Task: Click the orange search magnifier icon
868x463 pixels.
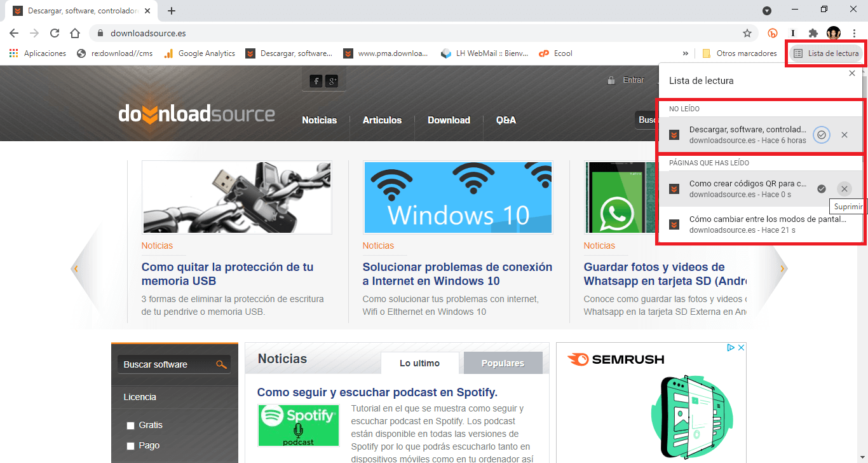Action: coord(221,364)
